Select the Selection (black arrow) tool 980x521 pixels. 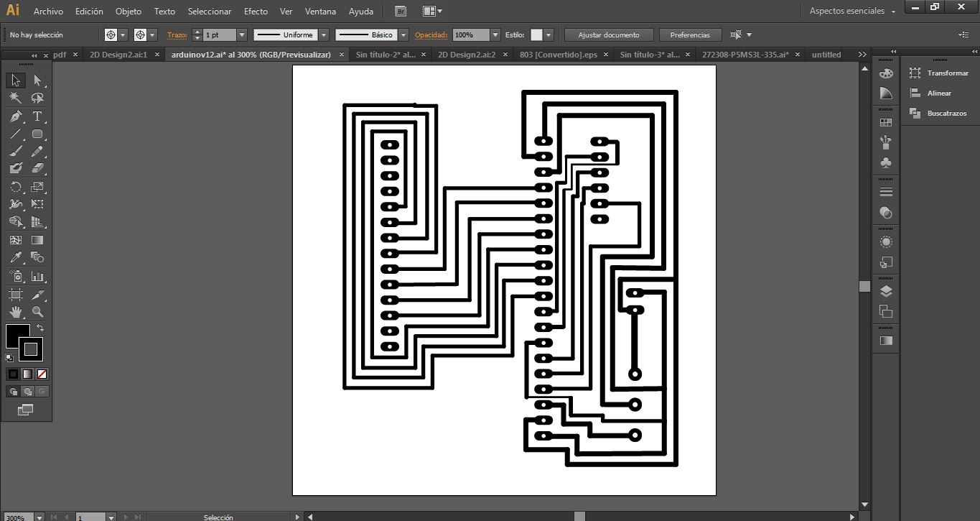coord(16,80)
